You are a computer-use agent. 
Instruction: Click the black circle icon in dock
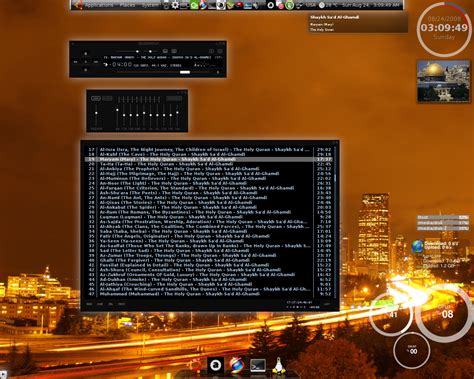pyautogui.click(x=216, y=365)
